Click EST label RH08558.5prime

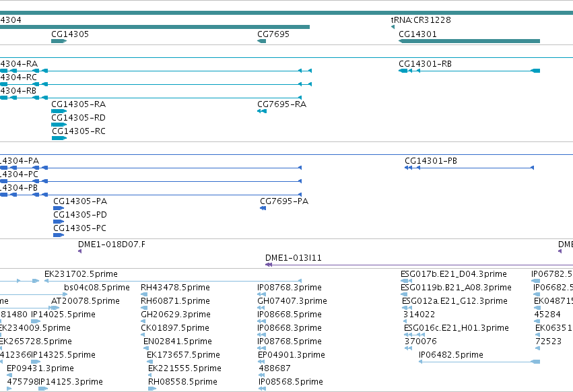pyautogui.click(x=182, y=382)
